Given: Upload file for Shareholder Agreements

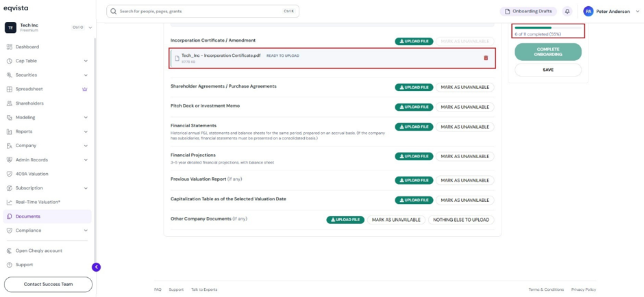Looking at the screenshot, I should (414, 88).
